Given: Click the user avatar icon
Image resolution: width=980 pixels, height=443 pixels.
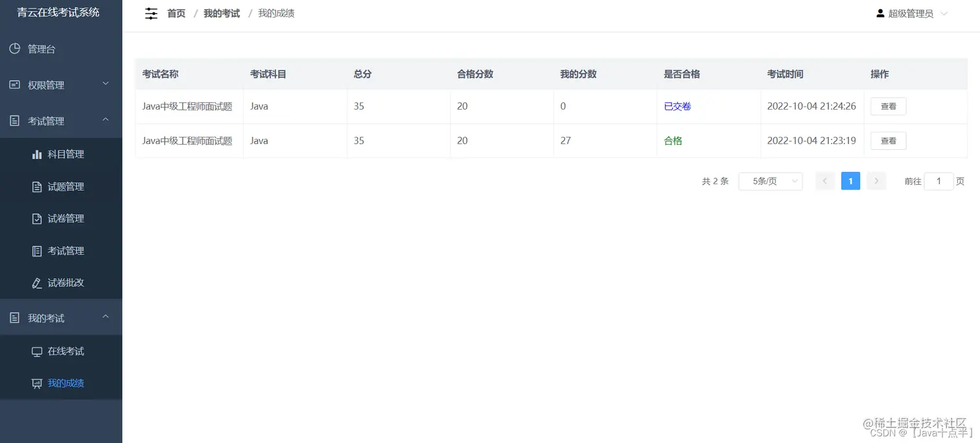Looking at the screenshot, I should (x=880, y=13).
